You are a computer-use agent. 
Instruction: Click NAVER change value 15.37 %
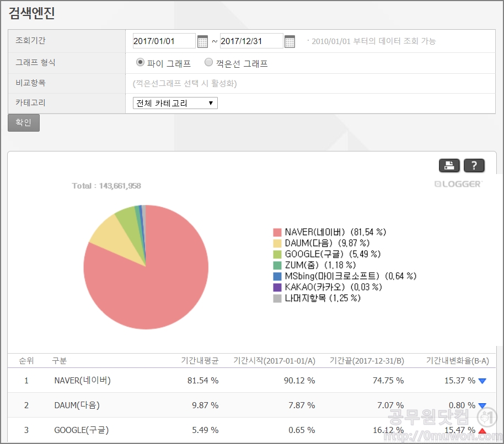[460, 381]
